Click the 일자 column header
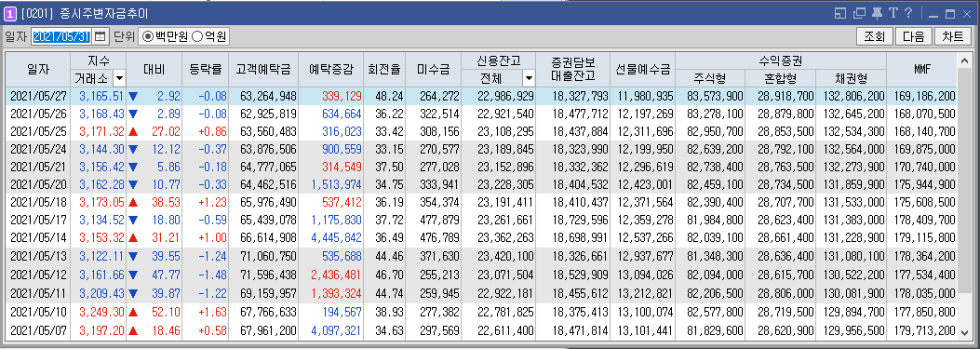Viewport: 980px width, 349px height. [37, 70]
